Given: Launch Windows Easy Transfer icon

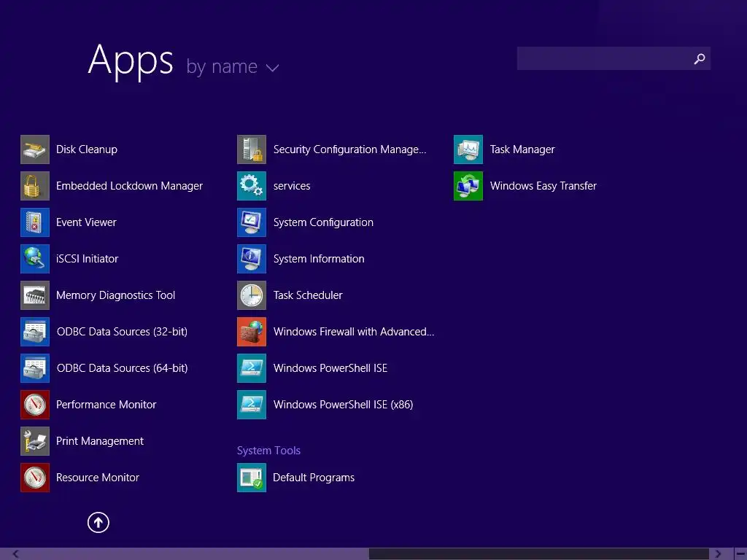Looking at the screenshot, I should point(468,186).
